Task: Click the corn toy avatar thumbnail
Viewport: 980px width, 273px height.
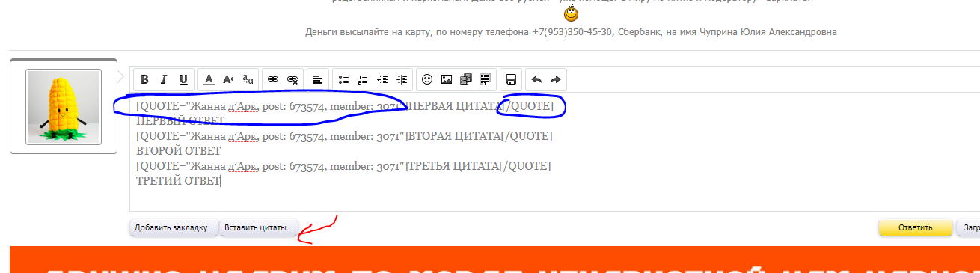Action: (x=64, y=107)
